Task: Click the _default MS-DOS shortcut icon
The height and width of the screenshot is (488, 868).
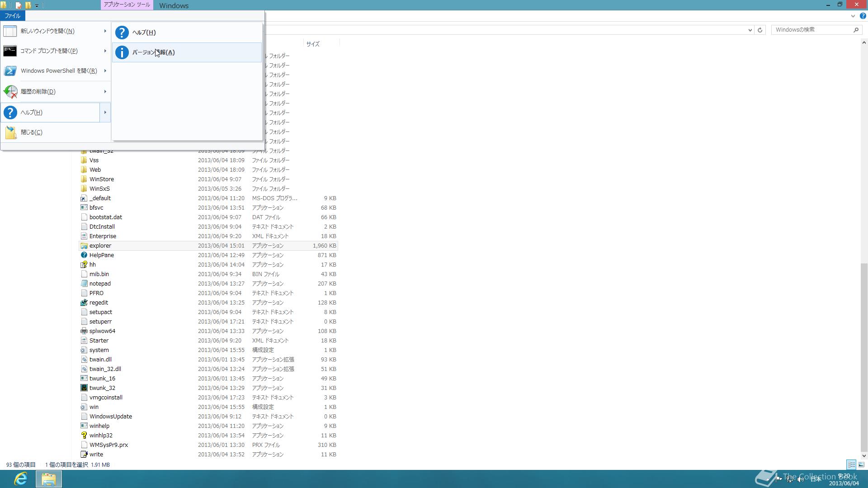Action: pyautogui.click(x=84, y=198)
